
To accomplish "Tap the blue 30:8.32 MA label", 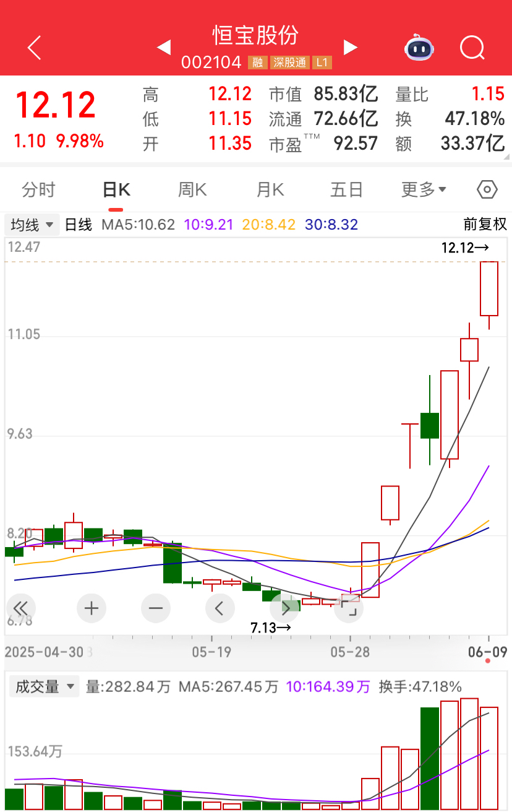I will [331, 224].
